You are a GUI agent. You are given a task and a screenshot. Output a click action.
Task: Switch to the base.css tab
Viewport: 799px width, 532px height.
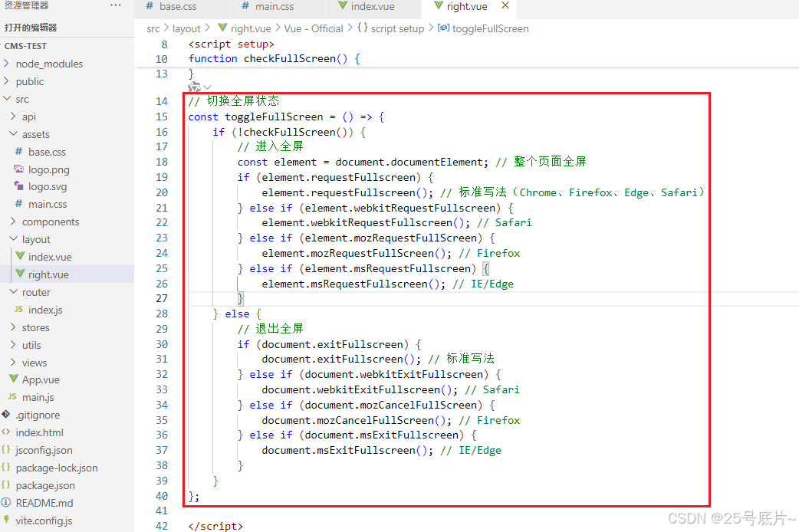(x=171, y=6)
